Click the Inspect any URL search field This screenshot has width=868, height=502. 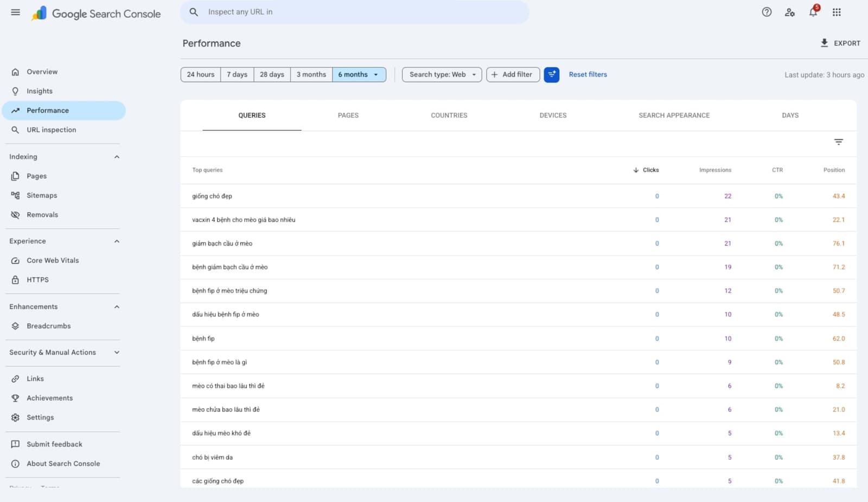(355, 12)
